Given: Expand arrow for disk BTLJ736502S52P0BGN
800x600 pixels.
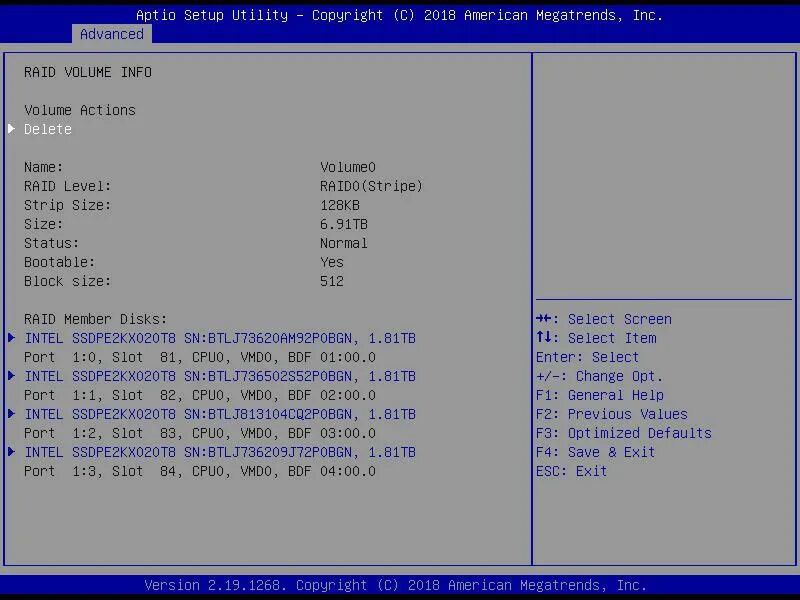Looking at the screenshot, I should pyautogui.click(x=11, y=376).
